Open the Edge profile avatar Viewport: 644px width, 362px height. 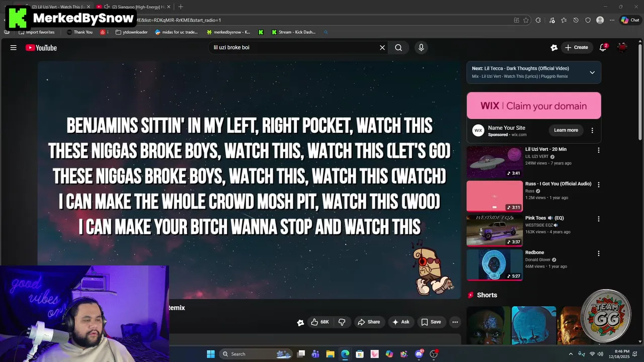tap(600, 20)
